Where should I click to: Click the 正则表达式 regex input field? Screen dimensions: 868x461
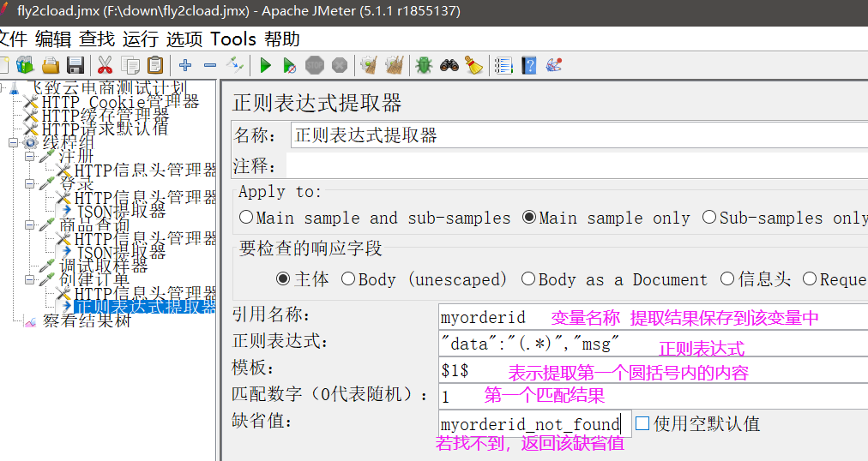(654, 344)
